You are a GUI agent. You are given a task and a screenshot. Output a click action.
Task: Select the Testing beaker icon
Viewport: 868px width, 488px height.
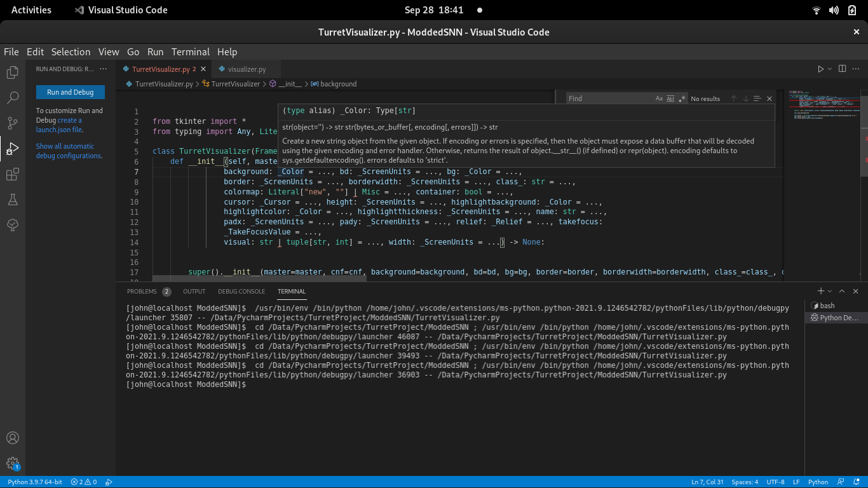pyautogui.click(x=12, y=200)
